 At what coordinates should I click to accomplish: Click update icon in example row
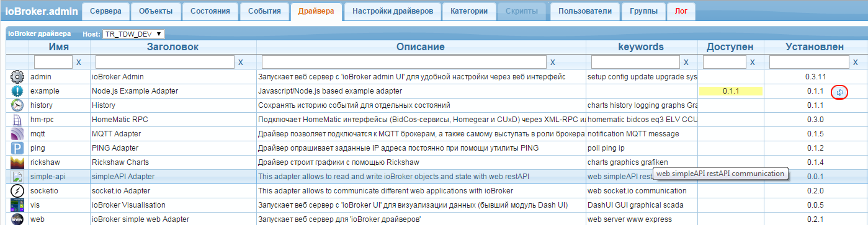tap(839, 92)
